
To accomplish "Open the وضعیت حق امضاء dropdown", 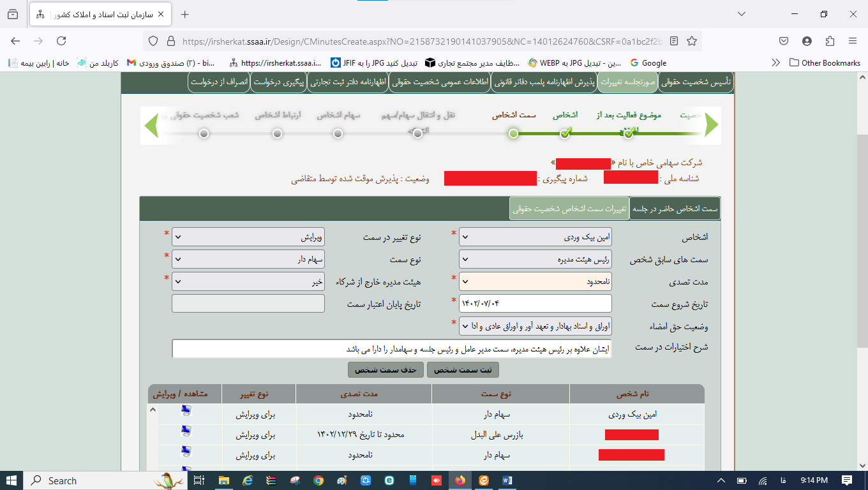I will [x=535, y=326].
